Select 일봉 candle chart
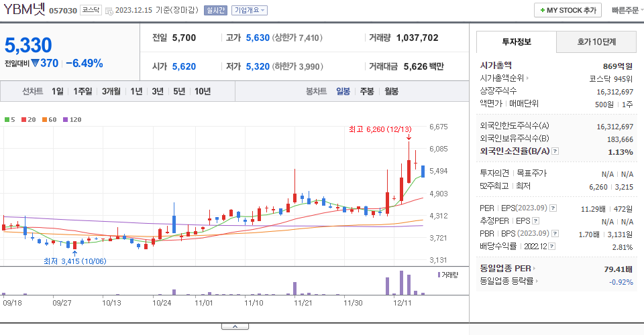 click(343, 91)
